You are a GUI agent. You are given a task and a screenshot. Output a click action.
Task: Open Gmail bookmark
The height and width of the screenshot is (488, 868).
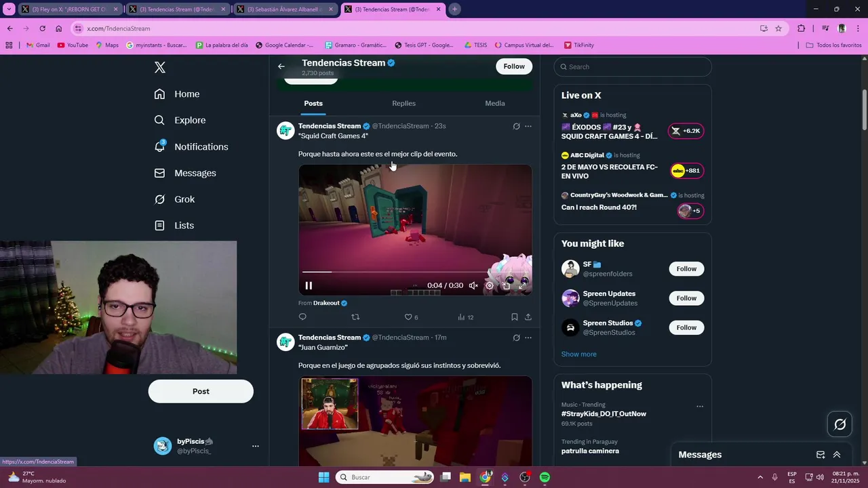click(x=38, y=45)
